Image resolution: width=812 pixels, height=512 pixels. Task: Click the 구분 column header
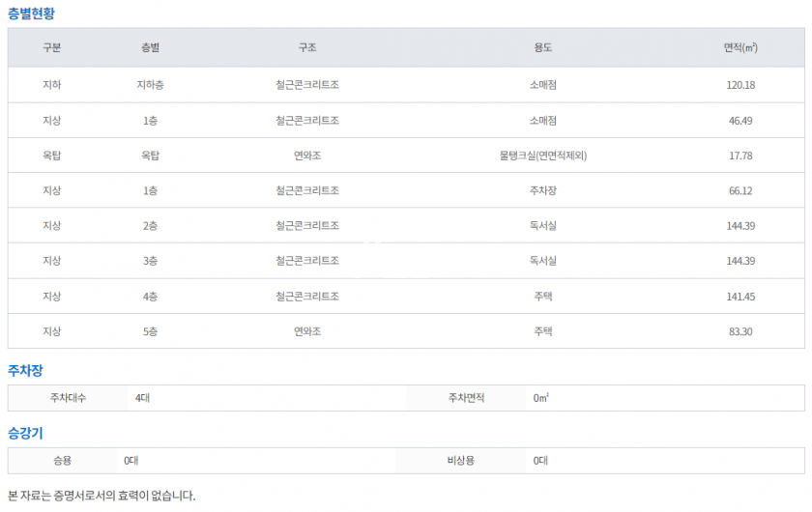point(52,47)
